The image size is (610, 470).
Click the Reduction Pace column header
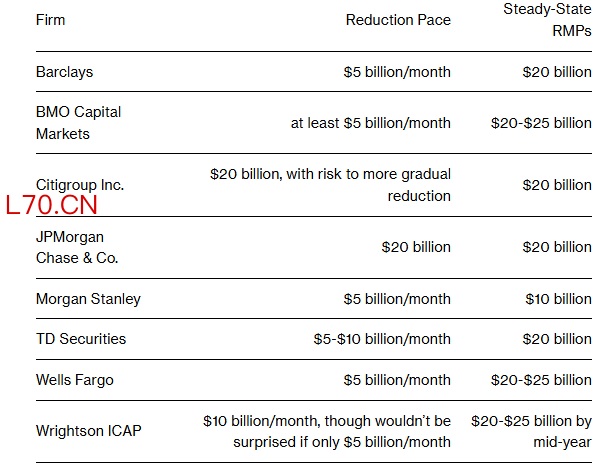pos(398,21)
